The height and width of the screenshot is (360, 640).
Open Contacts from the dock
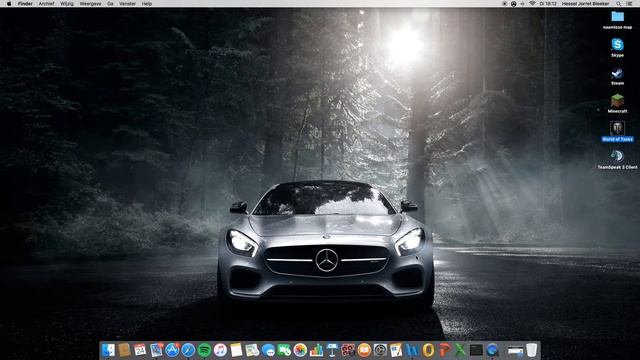point(124,350)
